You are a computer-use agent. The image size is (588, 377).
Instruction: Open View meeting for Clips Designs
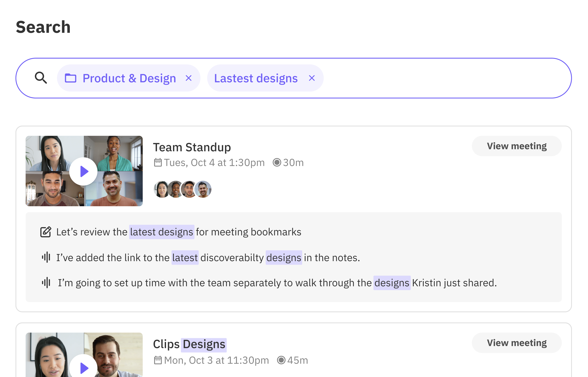516,343
